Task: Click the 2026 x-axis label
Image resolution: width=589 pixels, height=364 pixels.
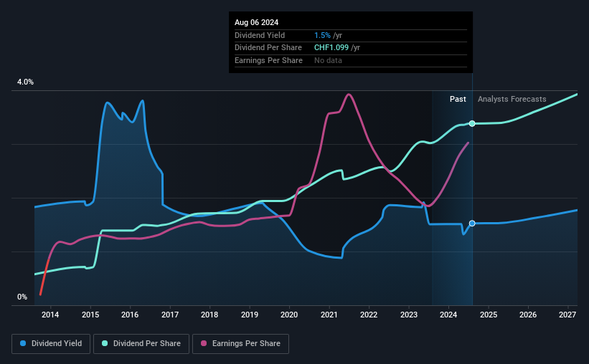Action: [528, 315]
